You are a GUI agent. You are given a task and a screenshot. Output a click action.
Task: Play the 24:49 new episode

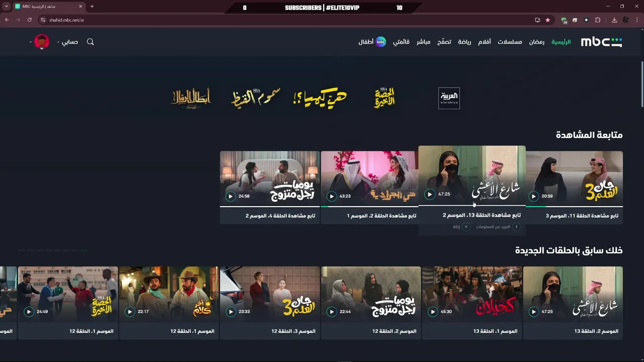29,312
